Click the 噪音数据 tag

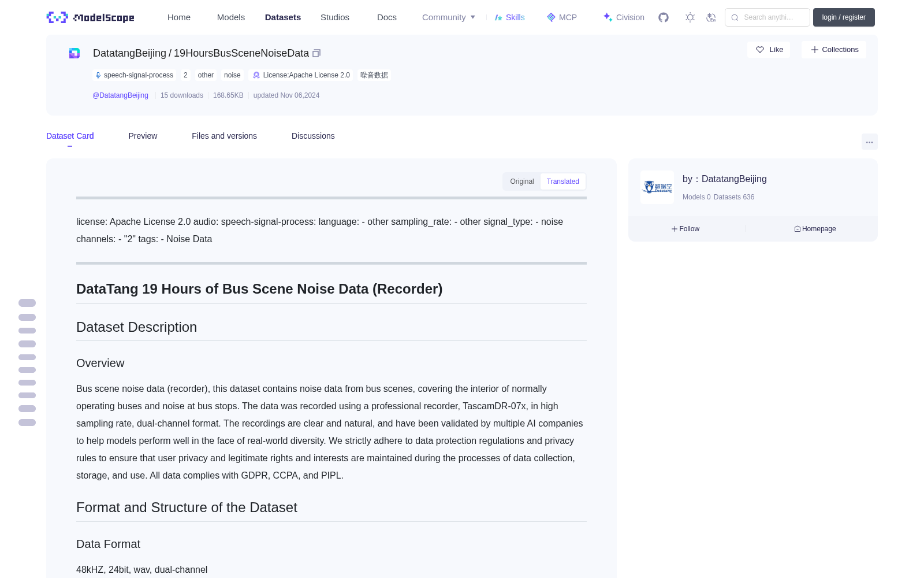click(x=374, y=75)
